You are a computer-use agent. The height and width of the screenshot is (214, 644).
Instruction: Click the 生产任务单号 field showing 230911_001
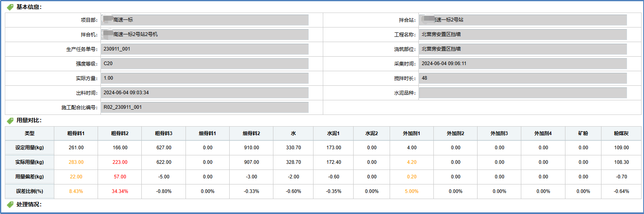coord(205,49)
